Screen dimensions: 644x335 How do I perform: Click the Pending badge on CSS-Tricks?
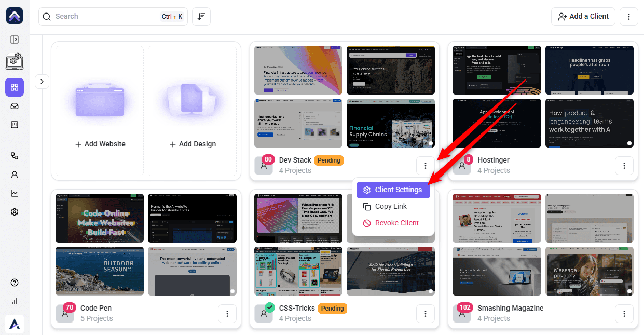(x=333, y=308)
